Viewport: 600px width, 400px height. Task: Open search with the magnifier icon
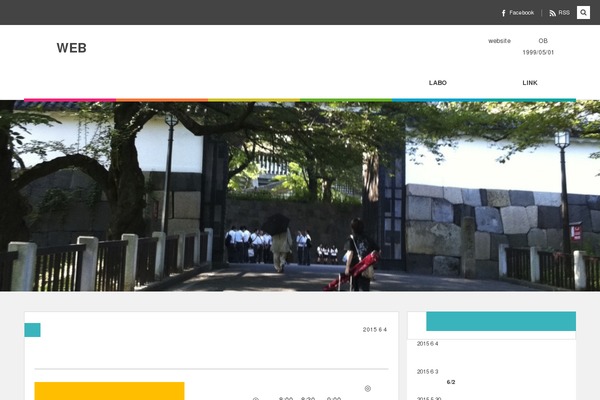[583, 13]
